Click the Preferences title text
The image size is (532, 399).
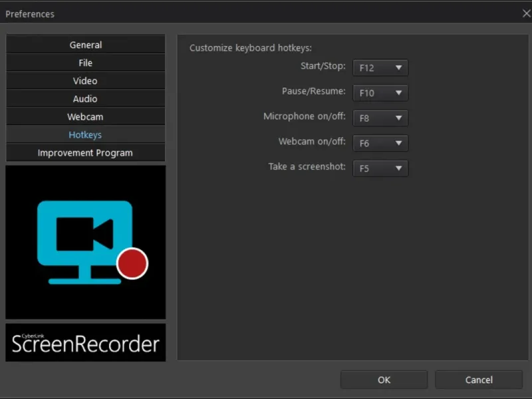(x=30, y=14)
